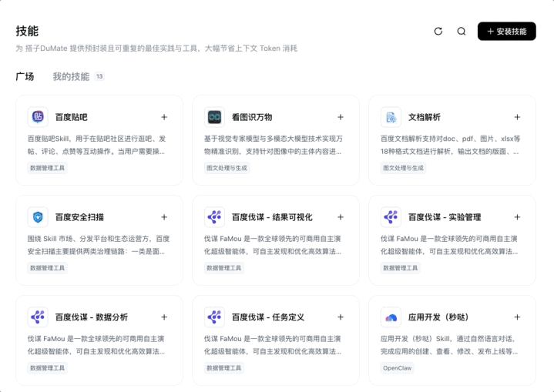
Task: Add 百度伐谋 - 任务定义 with plus icon
Action: (341, 317)
